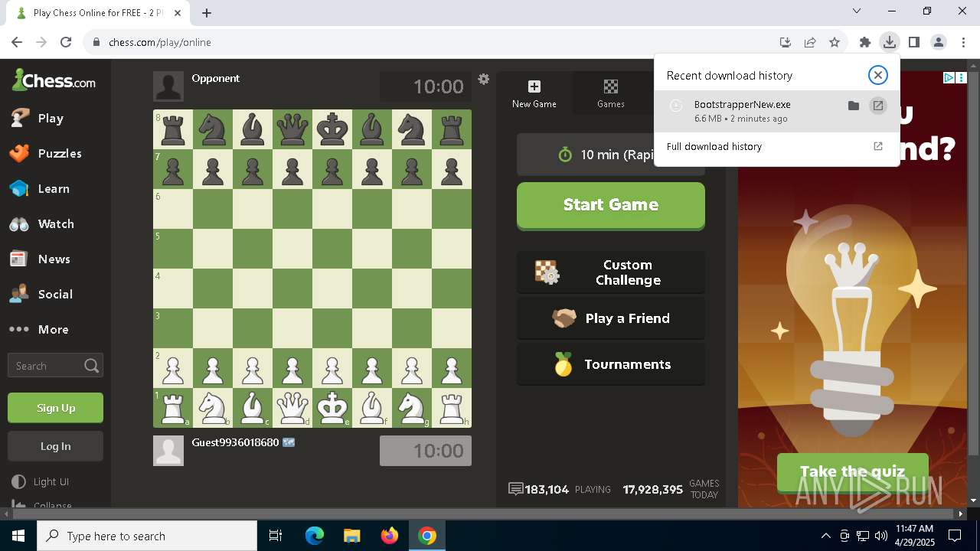Open Firefox from the taskbar
Image resolution: width=980 pixels, height=551 pixels.
(x=390, y=536)
